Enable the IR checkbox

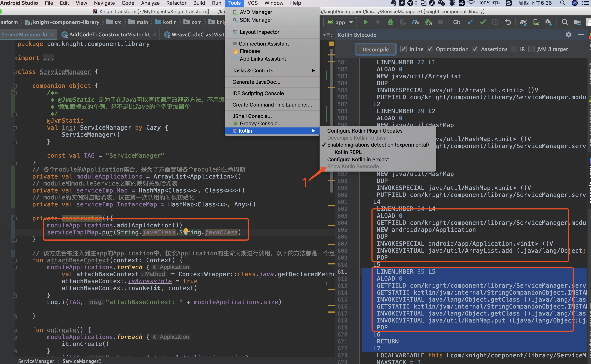[514, 49]
